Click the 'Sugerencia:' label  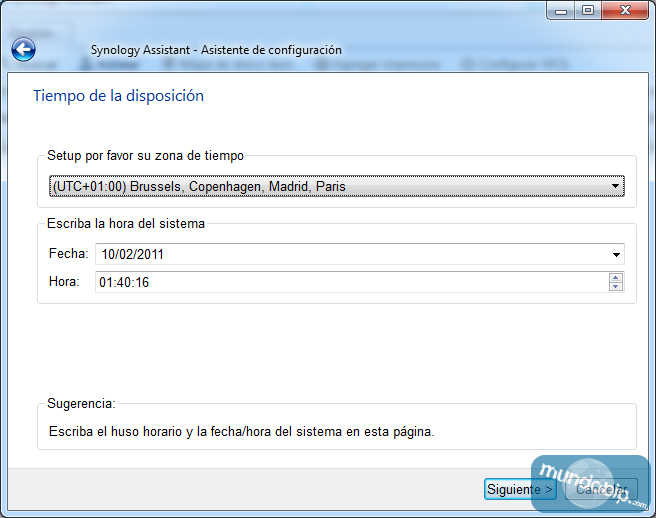pos(81,403)
